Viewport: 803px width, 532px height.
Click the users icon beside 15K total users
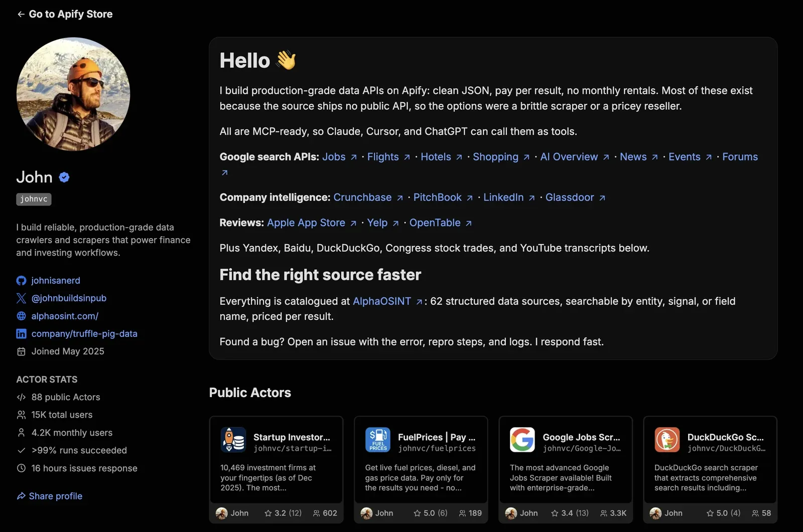(x=21, y=415)
